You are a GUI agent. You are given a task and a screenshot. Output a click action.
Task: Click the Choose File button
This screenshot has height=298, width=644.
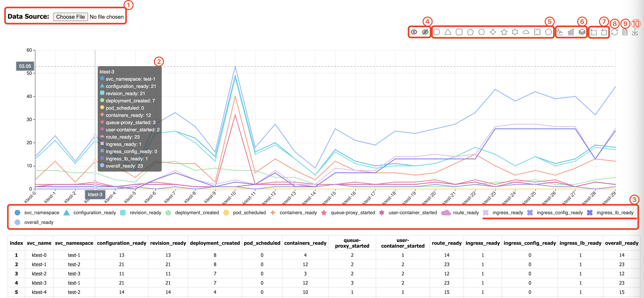click(x=70, y=17)
